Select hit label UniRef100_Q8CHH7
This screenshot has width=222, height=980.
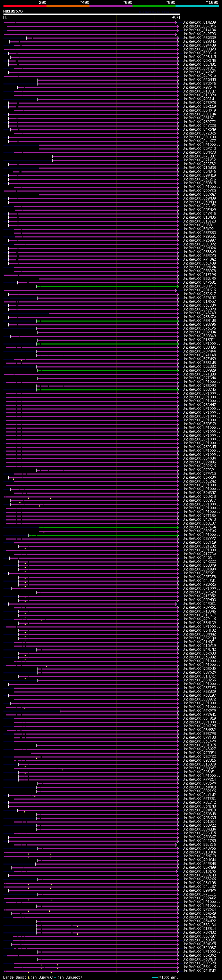(199, 405)
